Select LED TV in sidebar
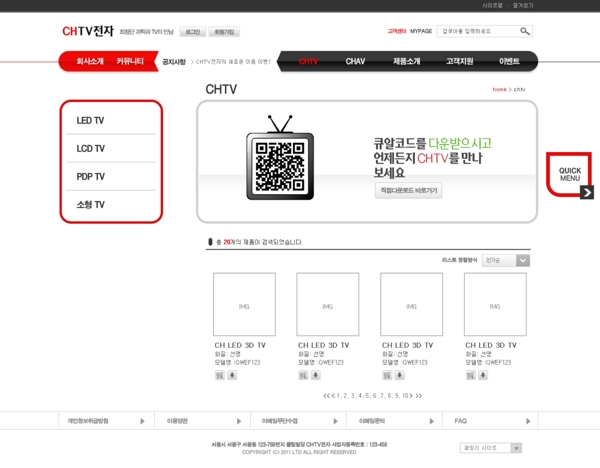Viewport: 600px width, 468px height. pos(90,121)
